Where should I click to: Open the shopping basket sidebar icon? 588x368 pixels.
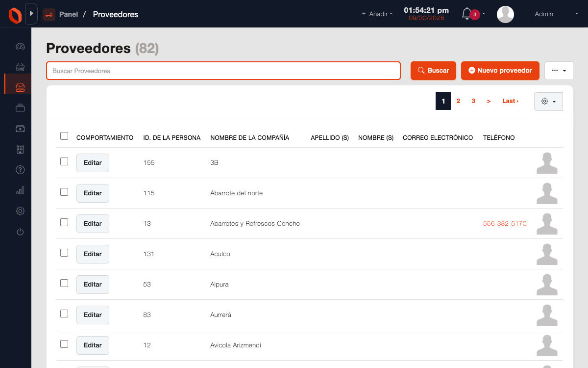click(20, 67)
